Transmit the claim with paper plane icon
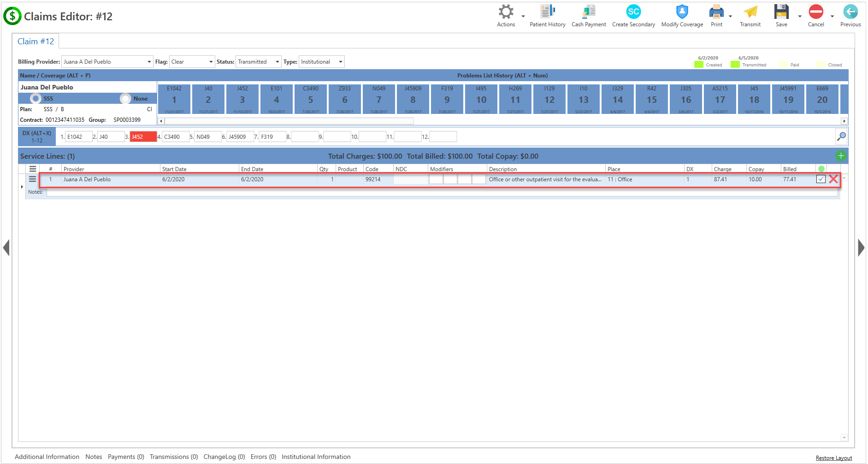 coord(750,16)
